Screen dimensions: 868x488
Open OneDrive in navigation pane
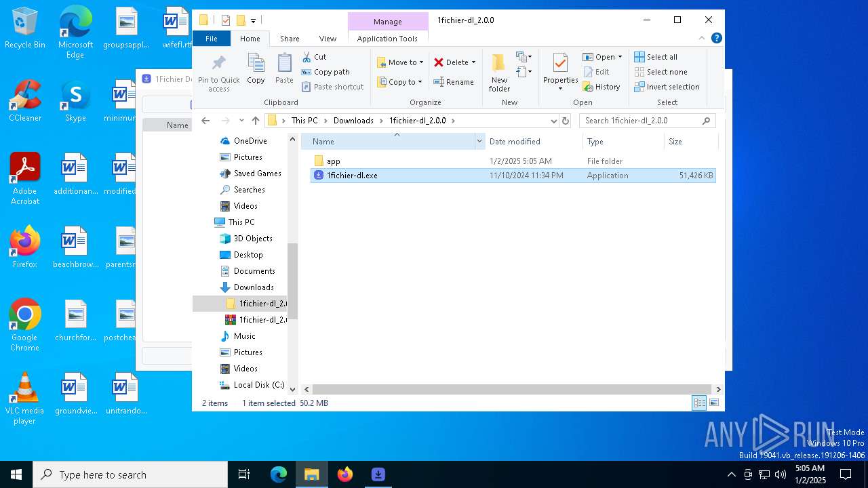[250, 141]
